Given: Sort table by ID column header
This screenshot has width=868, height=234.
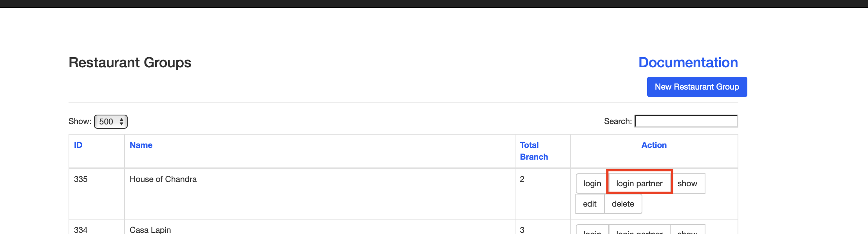Looking at the screenshot, I should pos(78,145).
